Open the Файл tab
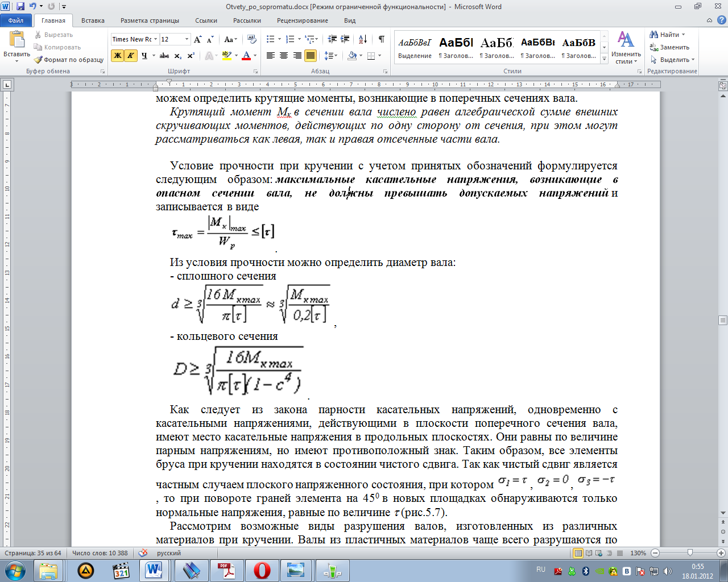This screenshot has width=728, height=582. pyautogui.click(x=16, y=20)
